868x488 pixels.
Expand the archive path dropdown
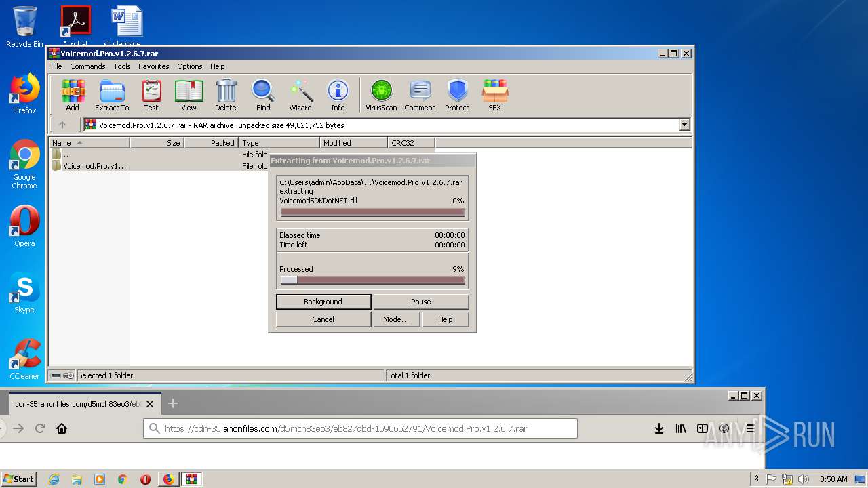tap(684, 125)
